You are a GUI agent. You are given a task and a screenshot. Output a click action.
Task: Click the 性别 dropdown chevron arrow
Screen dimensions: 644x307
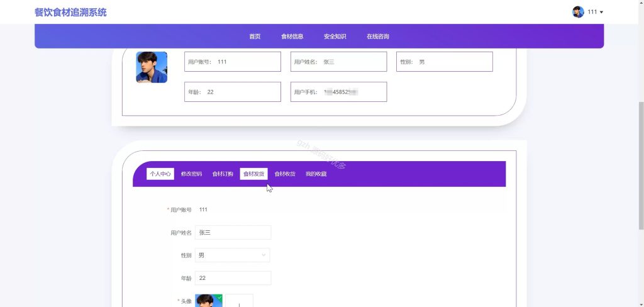tap(264, 255)
